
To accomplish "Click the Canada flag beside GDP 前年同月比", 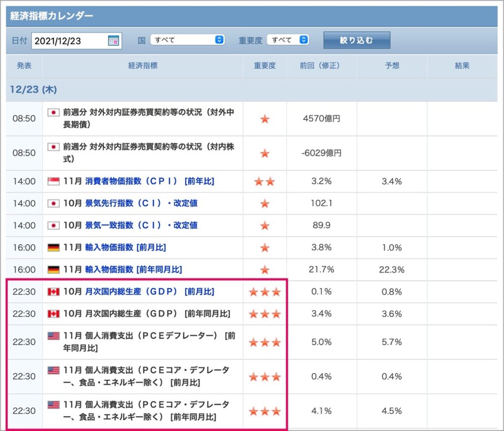I will coord(53,314).
